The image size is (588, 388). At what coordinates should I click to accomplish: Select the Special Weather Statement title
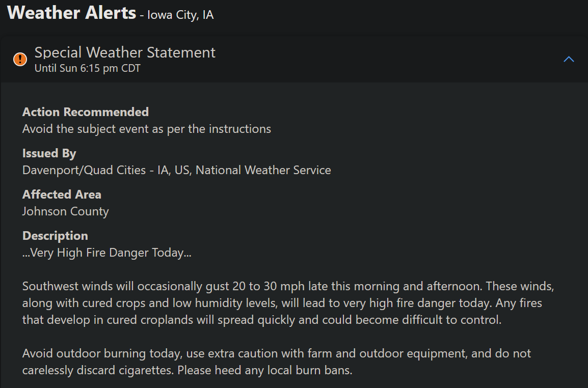(125, 52)
